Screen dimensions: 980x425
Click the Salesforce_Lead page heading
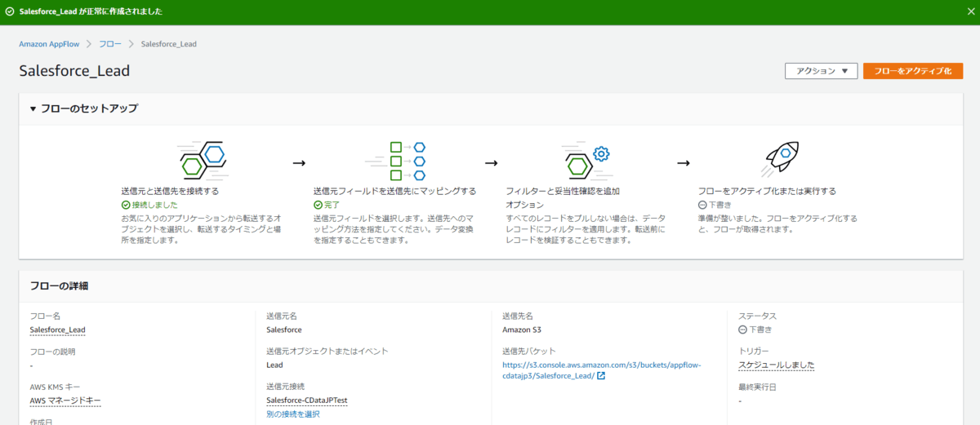(74, 71)
